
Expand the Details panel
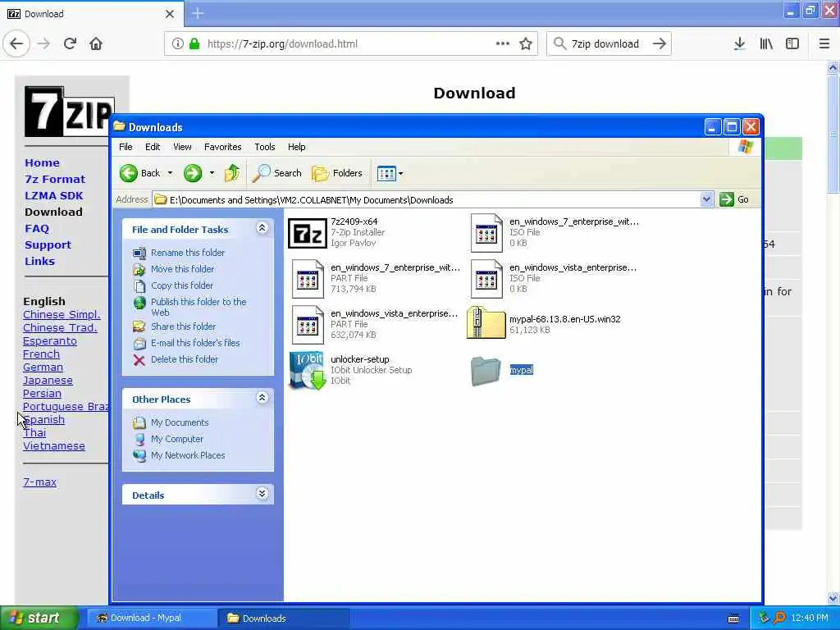[x=262, y=493]
